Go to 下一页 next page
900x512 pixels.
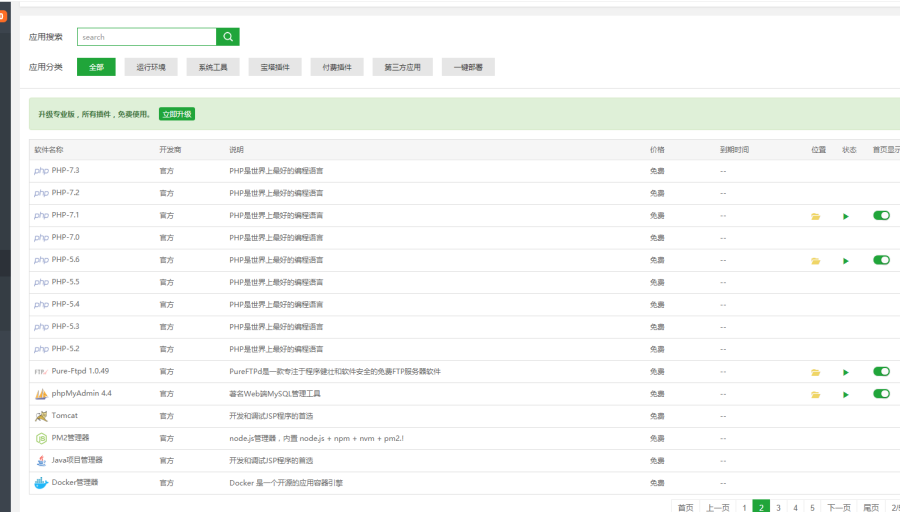coord(839,507)
